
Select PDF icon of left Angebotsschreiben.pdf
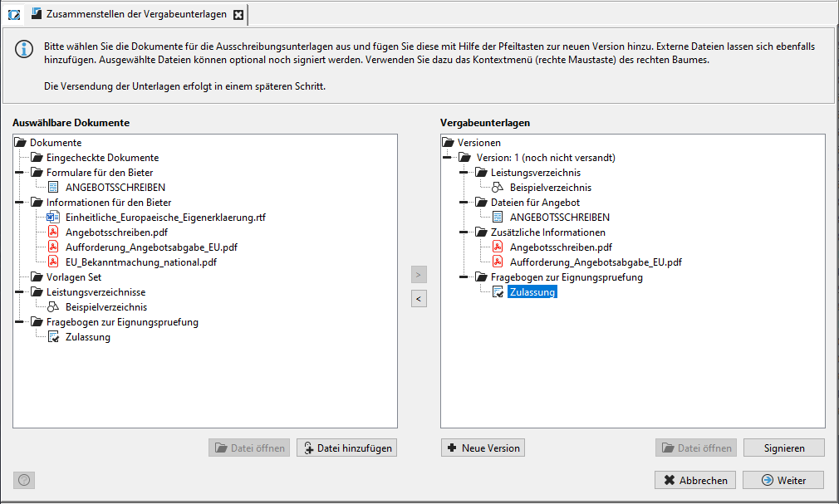click(x=53, y=232)
